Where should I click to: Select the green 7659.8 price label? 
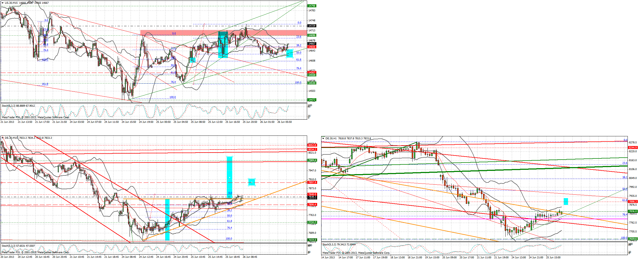[312, 240]
